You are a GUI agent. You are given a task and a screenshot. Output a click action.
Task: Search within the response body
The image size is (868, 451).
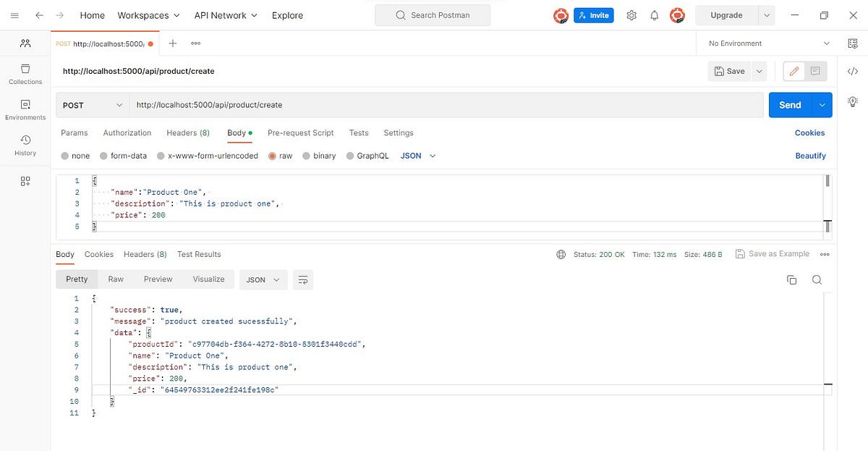click(x=817, y=279)
